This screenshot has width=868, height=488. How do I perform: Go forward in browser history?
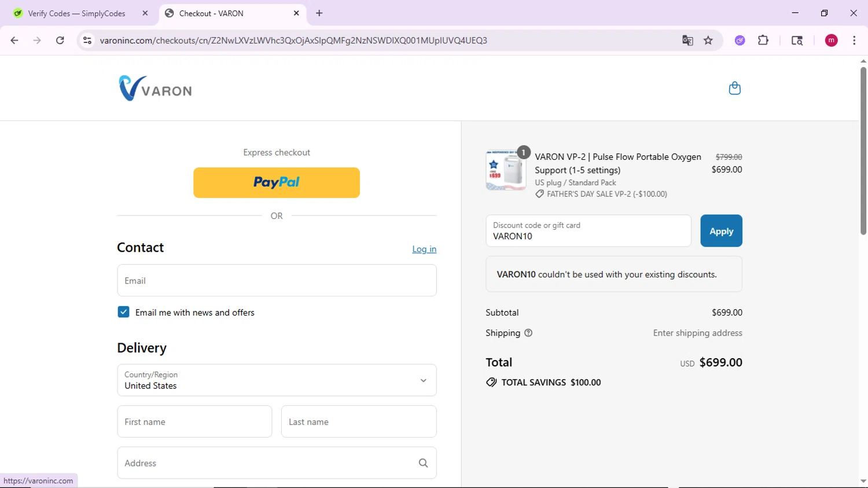coord(37,41)
